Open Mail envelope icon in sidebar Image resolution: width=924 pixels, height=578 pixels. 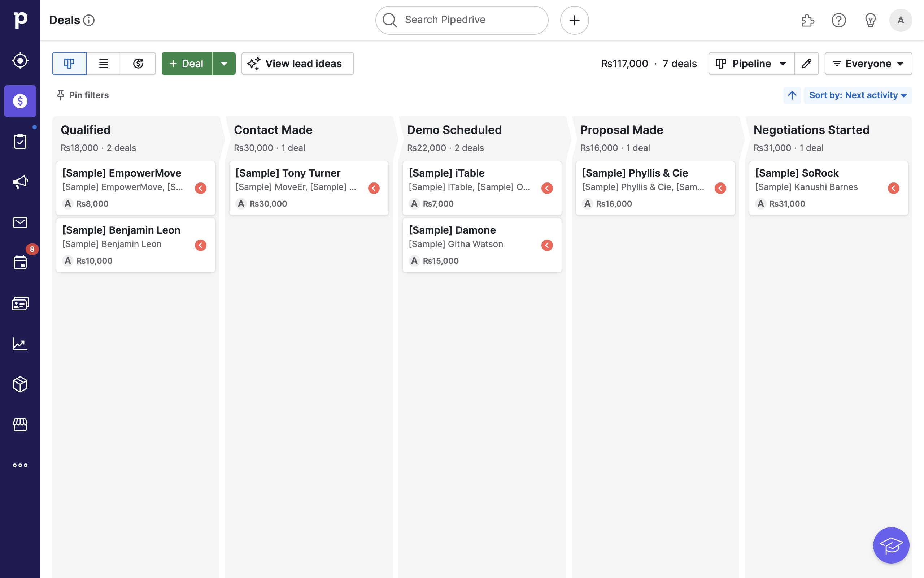tap(20, 223)
